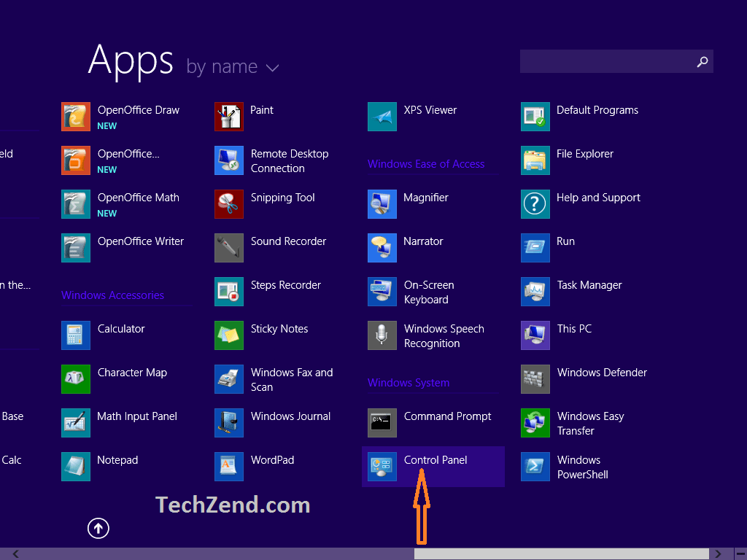747x560 pixels.
Task: Open Task Manager
Action: pyautogui.click(x=588, y=284)
